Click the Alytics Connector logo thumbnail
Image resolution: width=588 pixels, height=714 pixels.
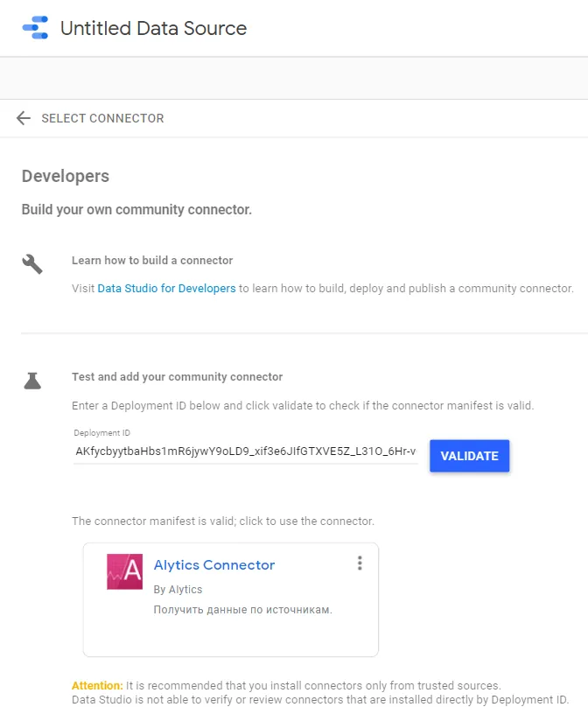point(125,571)
